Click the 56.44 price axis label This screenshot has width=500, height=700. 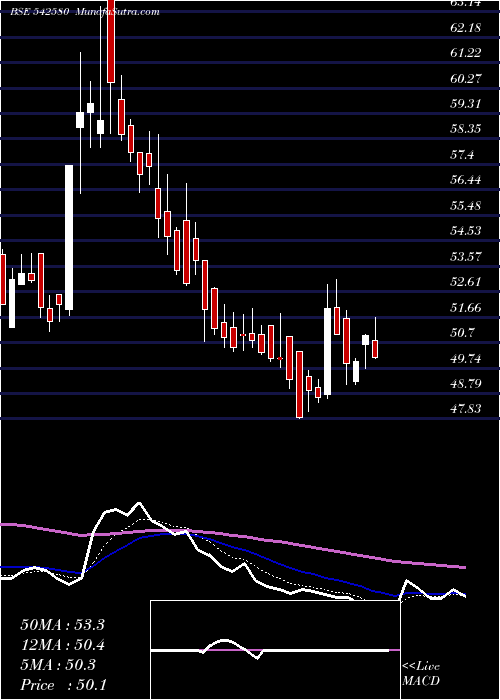click(x=466, y=180)
